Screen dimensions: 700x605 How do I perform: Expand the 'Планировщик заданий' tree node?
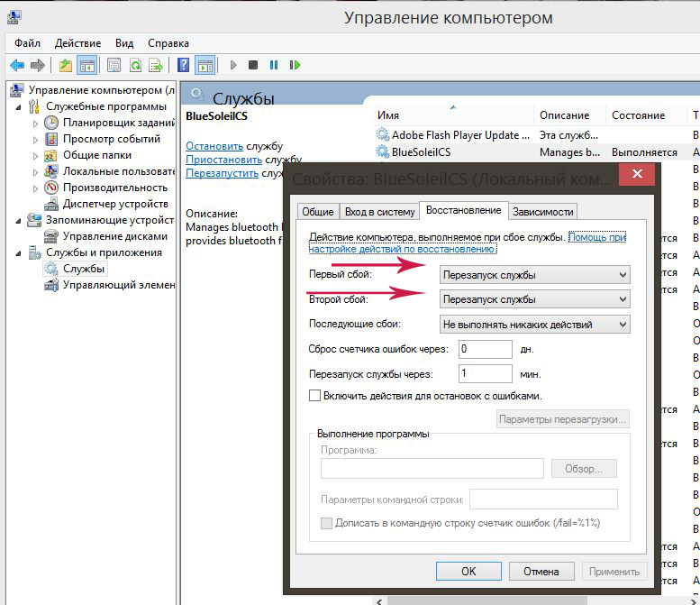(x=36, y=123)
